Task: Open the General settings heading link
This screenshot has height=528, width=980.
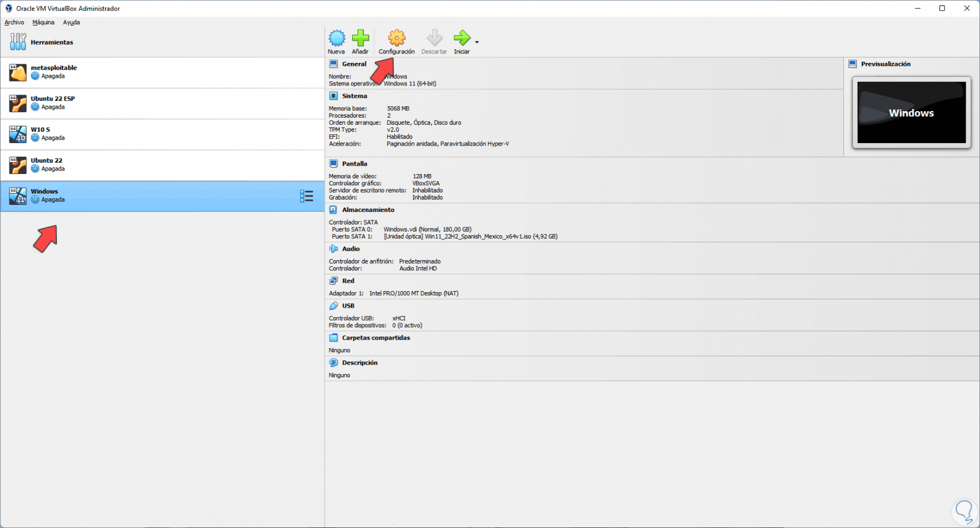Action: coord(355,64)
